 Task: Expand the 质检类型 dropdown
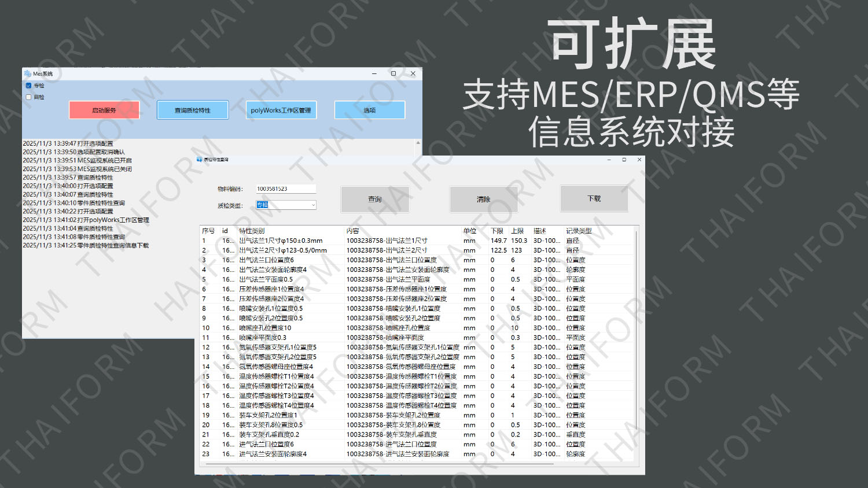tap(313, 205)
